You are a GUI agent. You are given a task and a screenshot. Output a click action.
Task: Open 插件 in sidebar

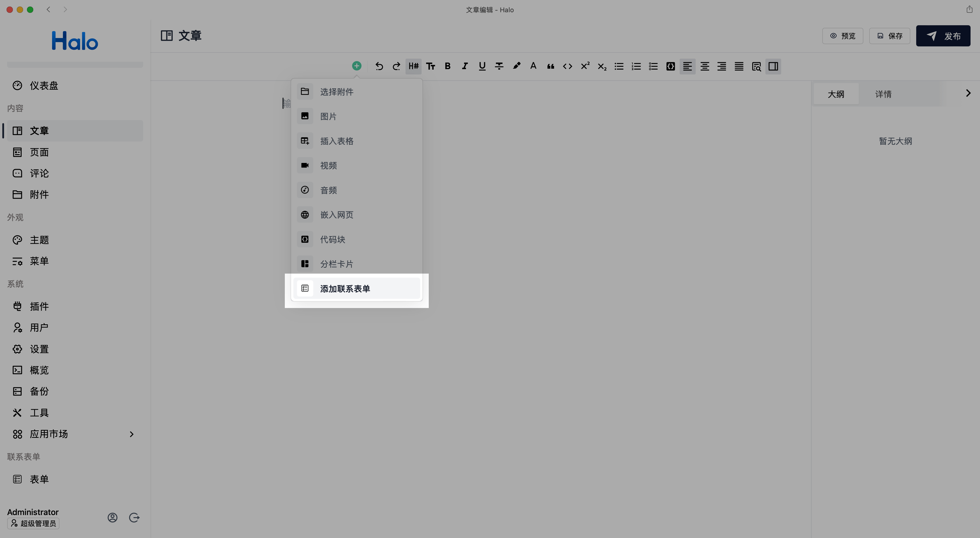(x=75, y=306)
